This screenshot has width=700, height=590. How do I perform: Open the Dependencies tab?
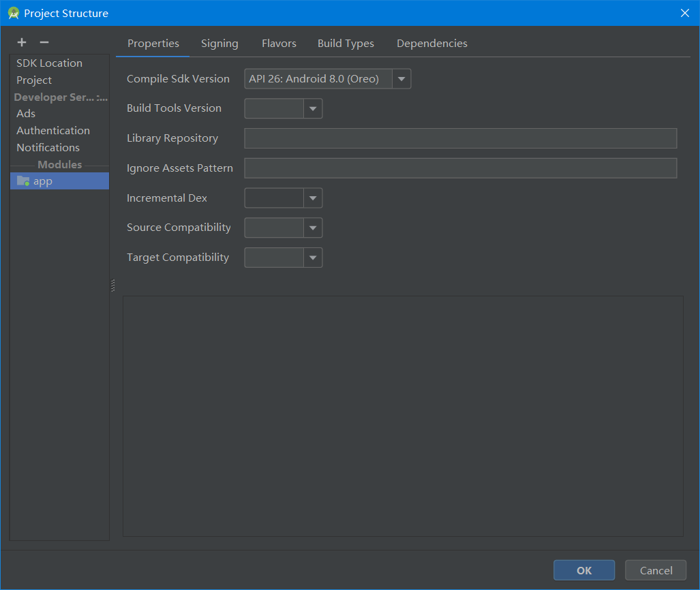[431, 43]
